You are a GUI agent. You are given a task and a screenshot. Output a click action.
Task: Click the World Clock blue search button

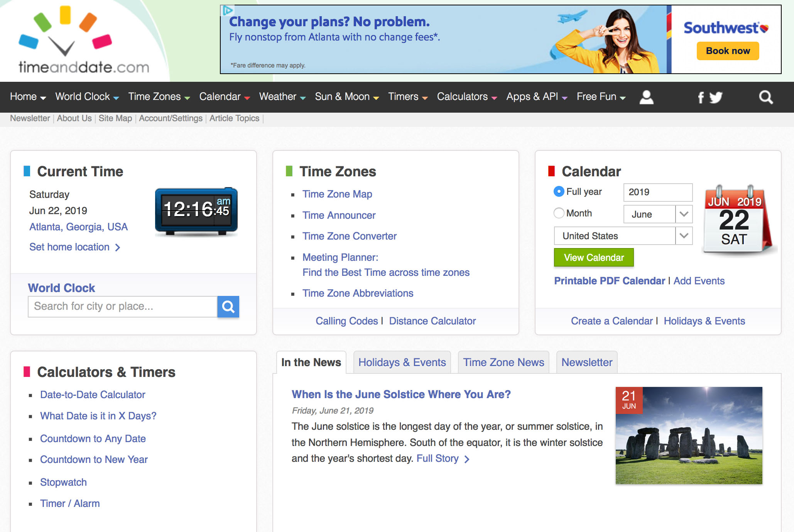coord(228,307)
